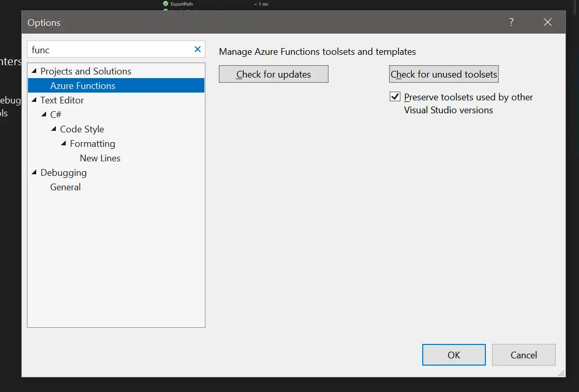Close the Options dialog with the X
579x392 pixels.
click(547, 22)
